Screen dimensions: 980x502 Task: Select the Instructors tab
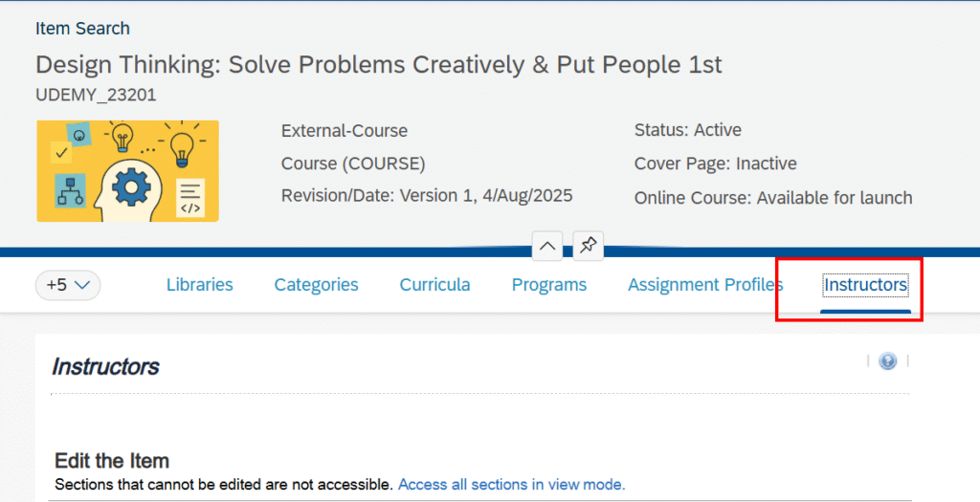click(x=865, y=285)
